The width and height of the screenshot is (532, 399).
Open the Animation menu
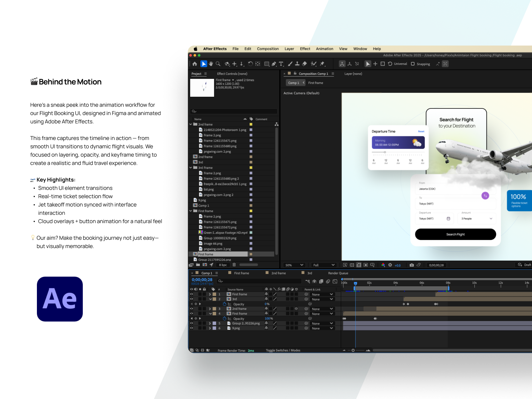[x=325, y=49]
